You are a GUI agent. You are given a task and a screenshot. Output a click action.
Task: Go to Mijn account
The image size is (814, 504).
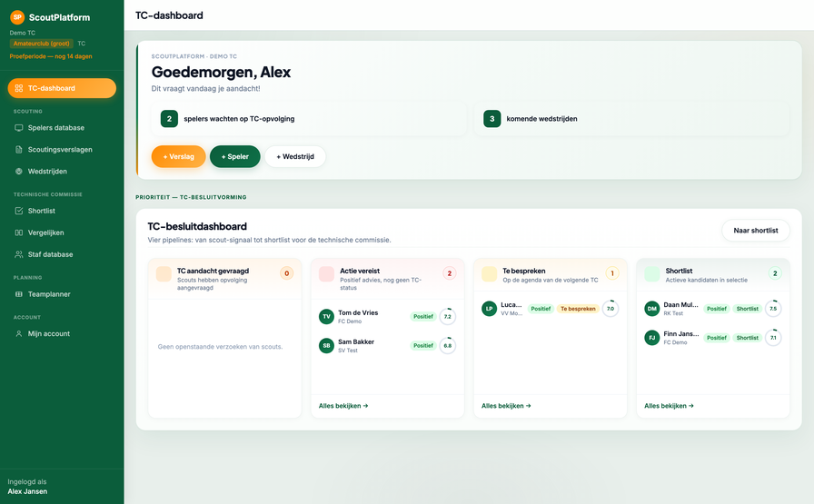click(x=62, y=334)
